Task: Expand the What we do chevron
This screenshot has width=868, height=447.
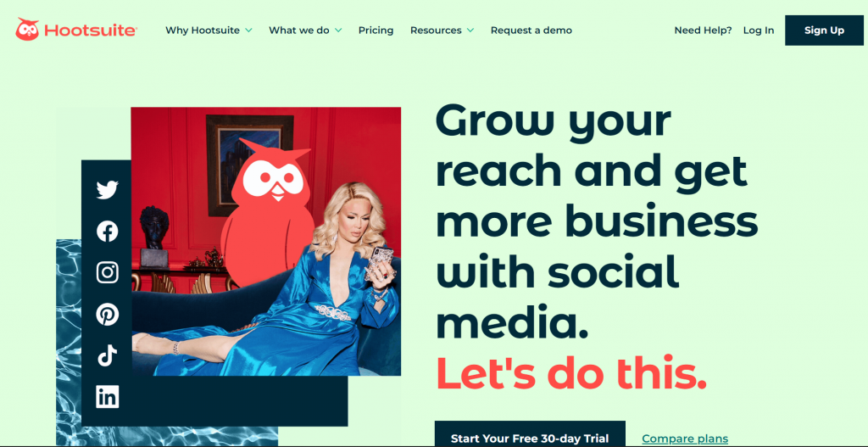Action: coord(338,31)
